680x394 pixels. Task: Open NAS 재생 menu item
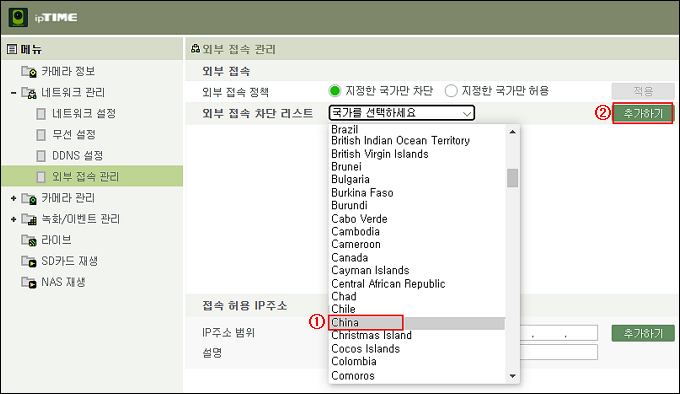pyautogui.click(x=63, y=283)
